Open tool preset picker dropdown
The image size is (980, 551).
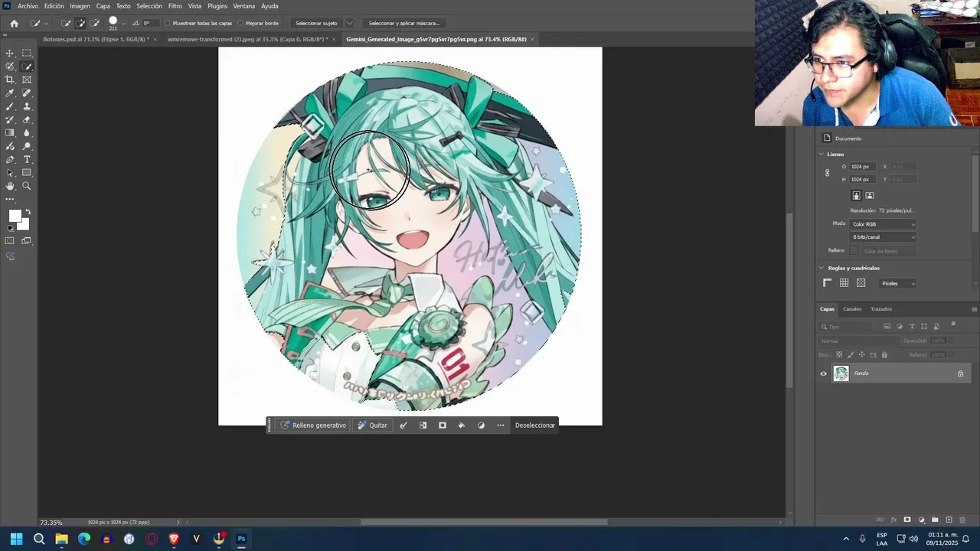(46, 23)
